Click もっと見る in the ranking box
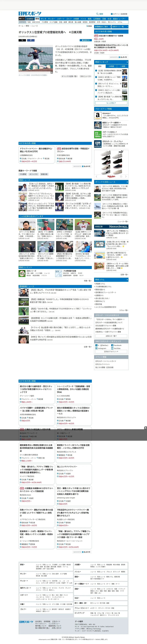 tap(111, 103)
